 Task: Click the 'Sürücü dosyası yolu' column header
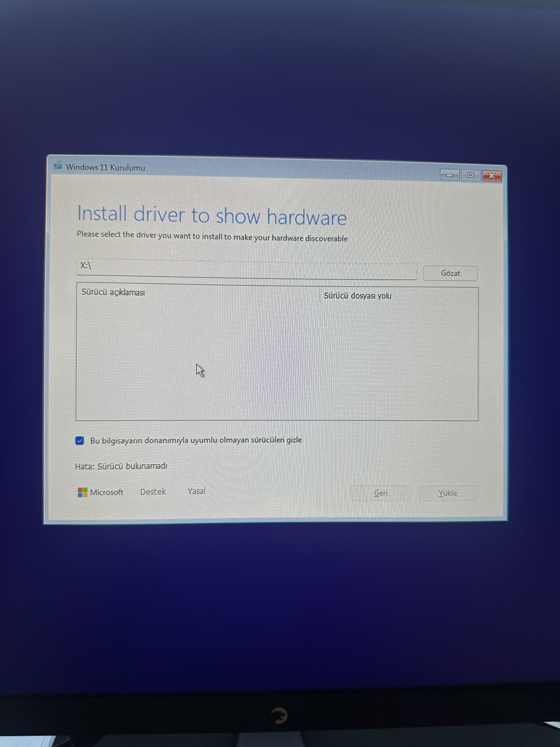click(357, 296)
